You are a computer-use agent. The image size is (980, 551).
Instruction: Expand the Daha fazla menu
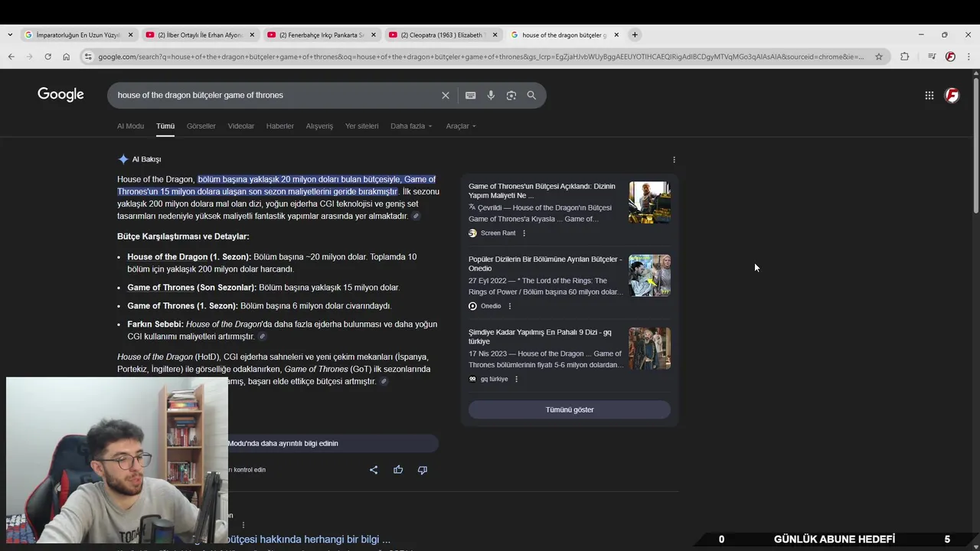click(411, 126)
